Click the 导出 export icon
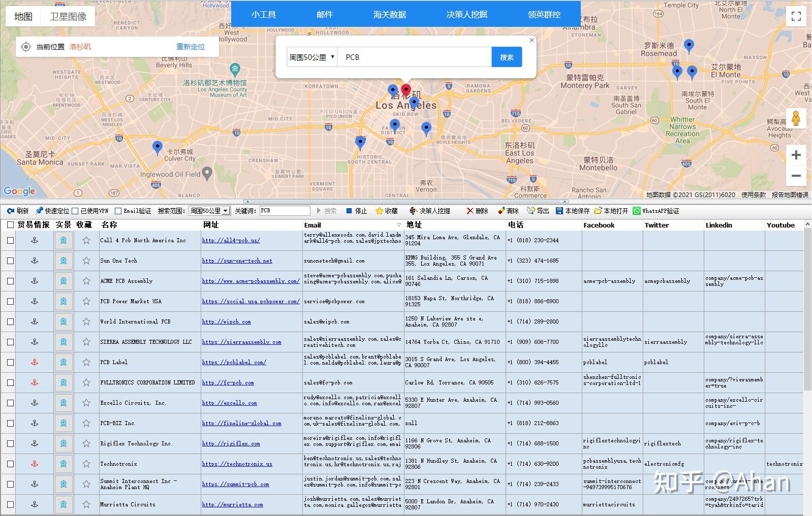Image resolution: width=812 pixels, height=516 pixels. pyautogui.click(x=531, y=211)
